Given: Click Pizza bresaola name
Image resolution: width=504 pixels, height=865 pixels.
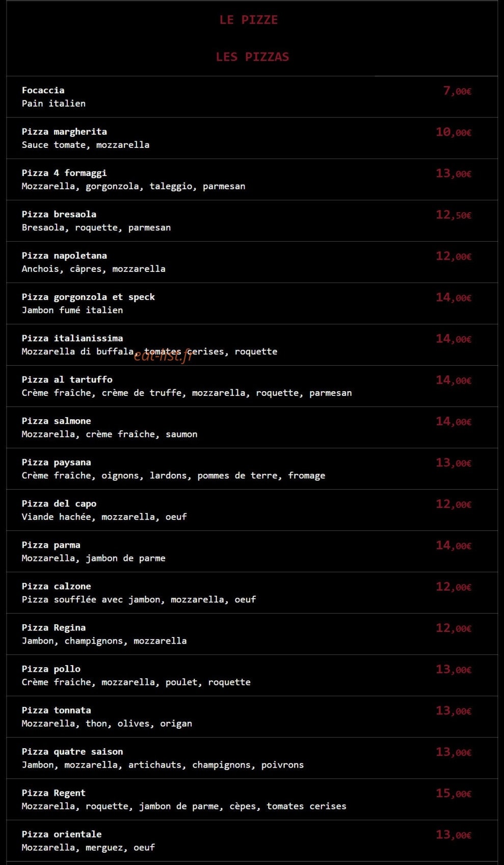Looking at the screenshot, I should click(x=59, y=214).
